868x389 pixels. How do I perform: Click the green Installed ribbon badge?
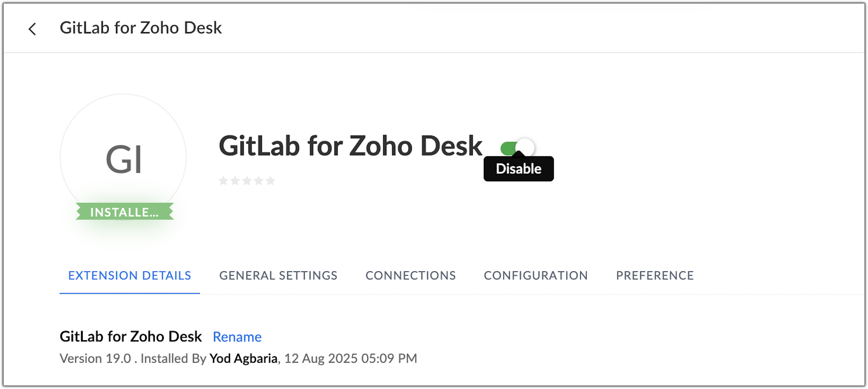click(x=124, y=212)
